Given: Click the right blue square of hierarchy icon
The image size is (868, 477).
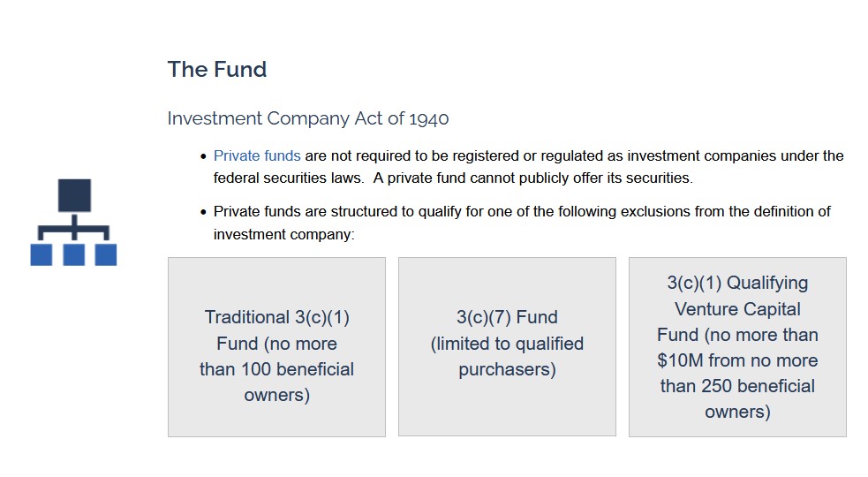Looking at the screenshot, I should tap(106, 255).
